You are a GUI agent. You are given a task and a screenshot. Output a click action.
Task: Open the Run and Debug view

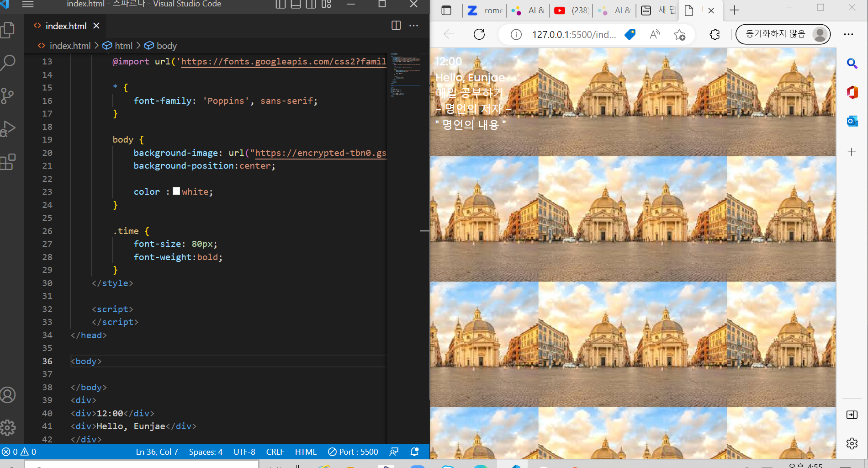8,128
